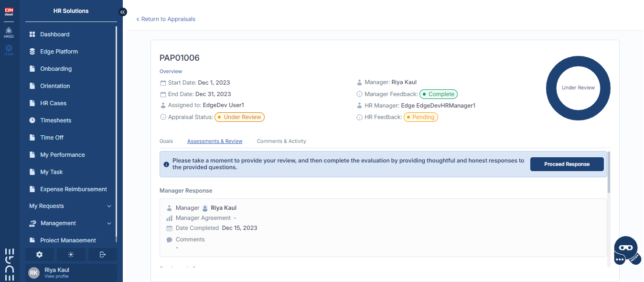Select the HRSD module icon
This screenshot has height=282, width=644.
click(x=9, y=32)
